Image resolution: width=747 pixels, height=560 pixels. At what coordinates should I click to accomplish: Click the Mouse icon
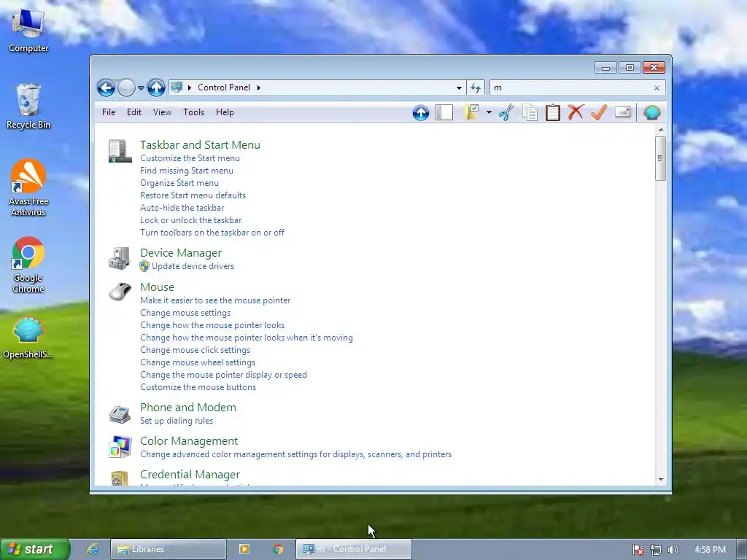tap(120, 292)
